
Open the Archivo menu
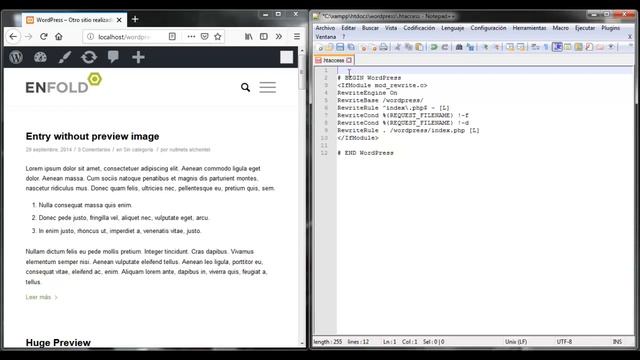coord(325,28)
